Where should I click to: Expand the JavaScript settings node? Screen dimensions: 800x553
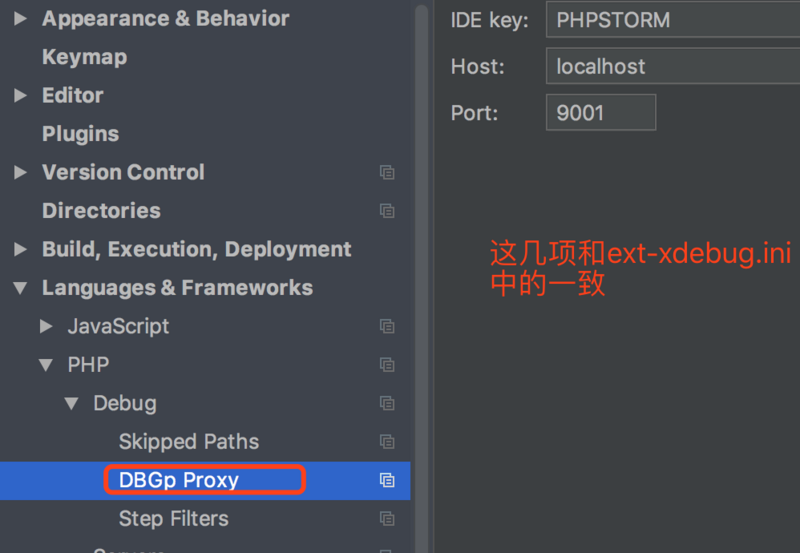click(46, 326)
